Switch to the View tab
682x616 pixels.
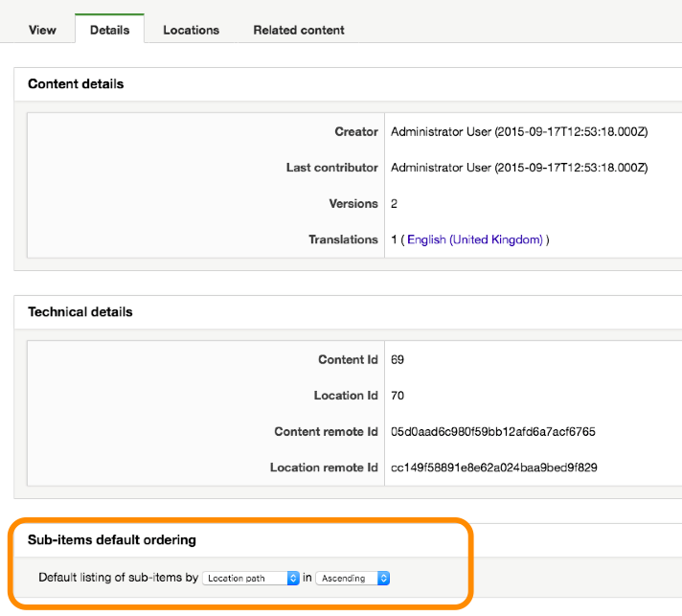pos(42,30)
